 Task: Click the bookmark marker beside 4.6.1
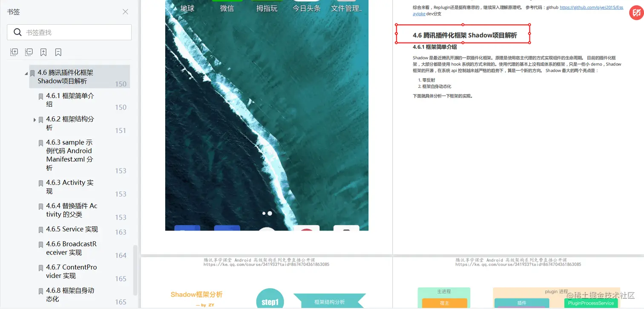pos(40,96)
